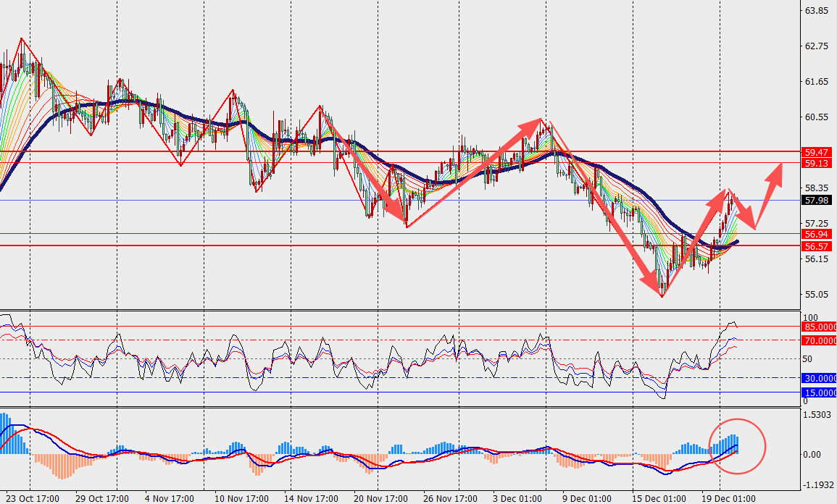
Task: Click the 59.13 resistance price label
Action: pos(815,164)
